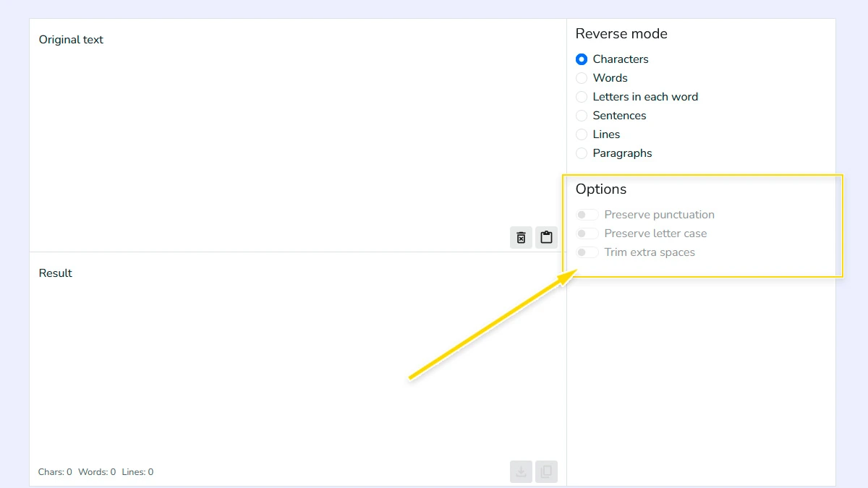The image size is (868, 488).
Task: Click the Words: 0 counter
Action: (x=95, y=471)
